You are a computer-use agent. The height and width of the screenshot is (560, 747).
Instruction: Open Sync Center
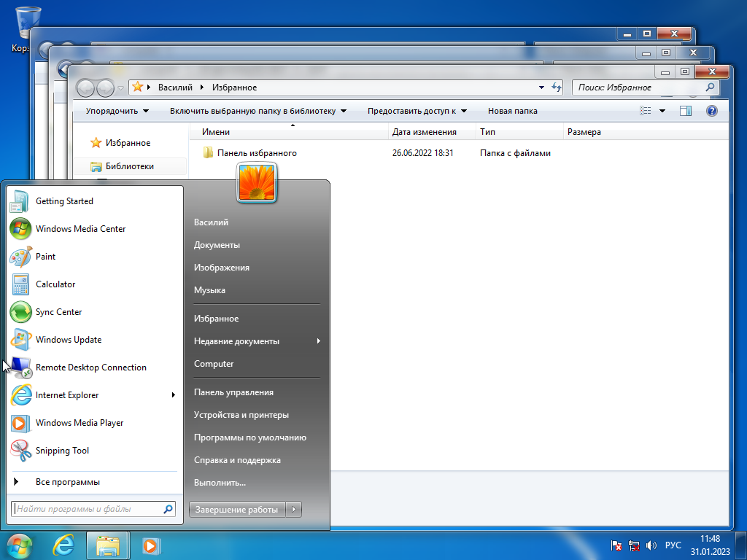click(x=94, y=312)
